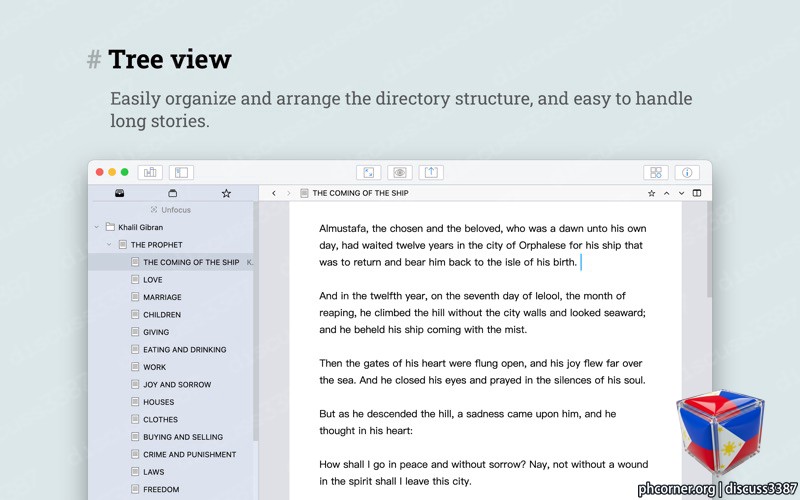800x500 pixels.
Task: Click THE COMING OF THE SHIP header title
Action: click(x=360, y=193)
